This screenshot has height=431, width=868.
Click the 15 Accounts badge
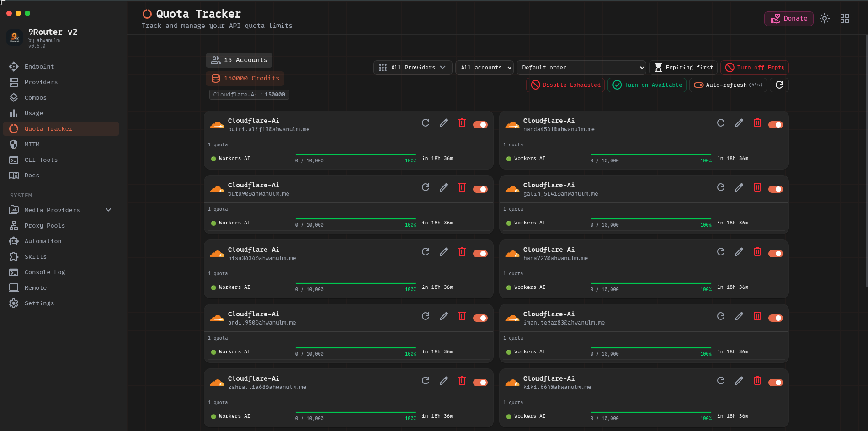pyautogui.click(x=239, y=60)
